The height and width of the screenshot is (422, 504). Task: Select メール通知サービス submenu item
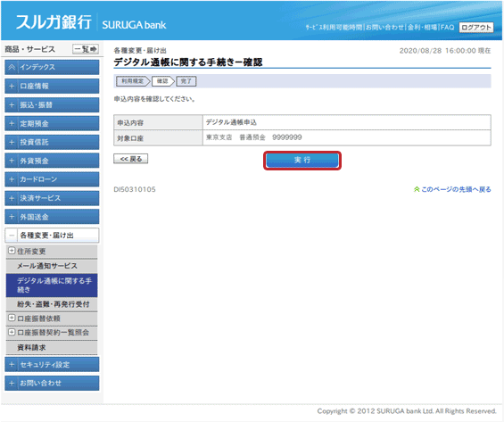pos(47,266)
